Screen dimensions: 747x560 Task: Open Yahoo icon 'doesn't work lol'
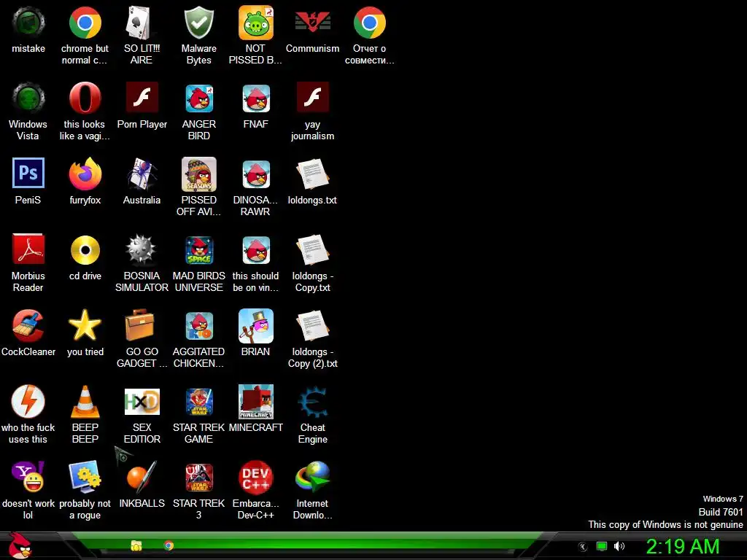tap(28, 478)
